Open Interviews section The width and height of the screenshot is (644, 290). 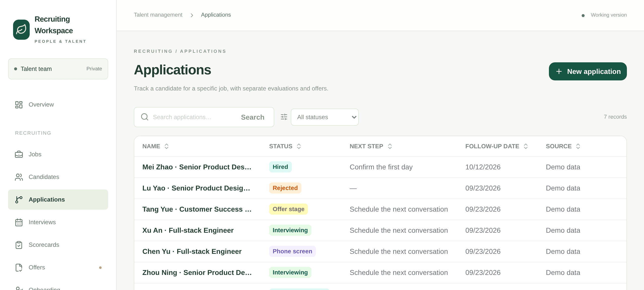(58, 222)
